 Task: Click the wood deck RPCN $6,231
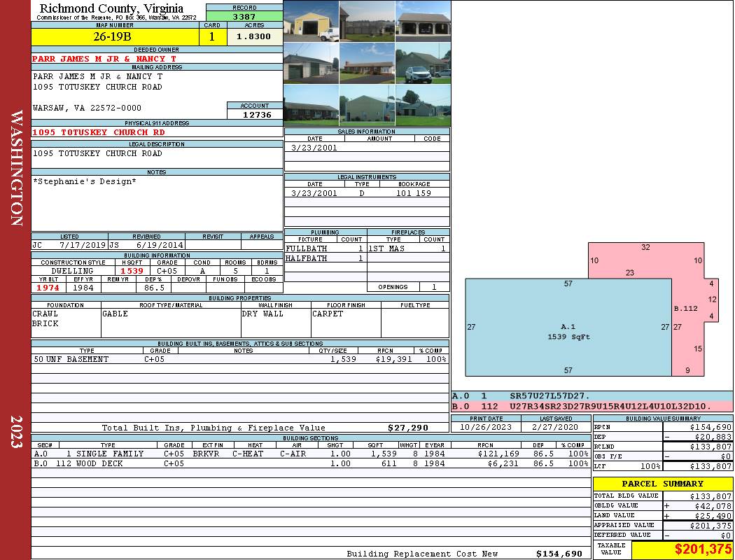505,463
